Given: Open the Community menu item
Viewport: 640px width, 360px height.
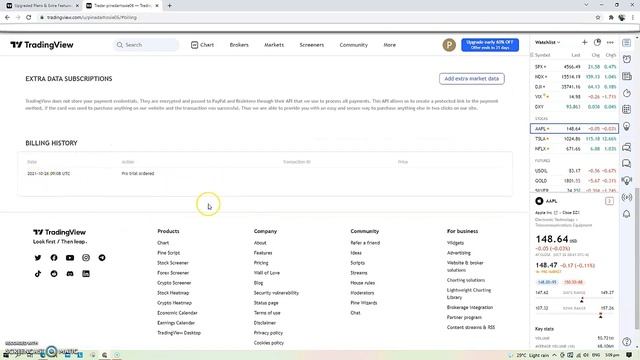Looking at the screenshot, I should click(x=353, y=45).
